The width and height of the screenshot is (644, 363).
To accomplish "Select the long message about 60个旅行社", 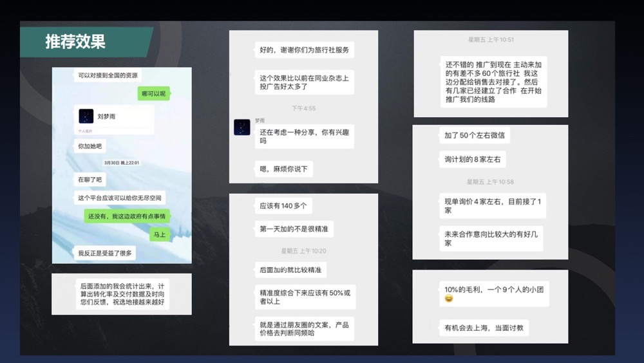I will click(494, 82).
